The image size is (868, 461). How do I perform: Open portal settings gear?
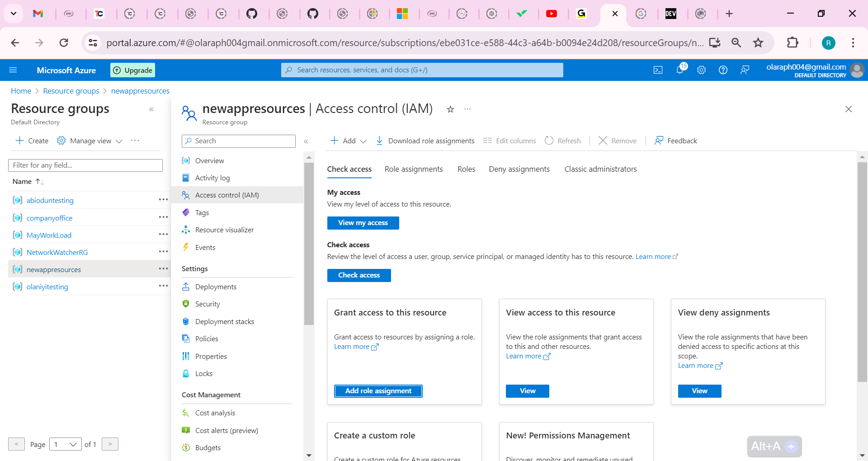(x=701, y=70)
